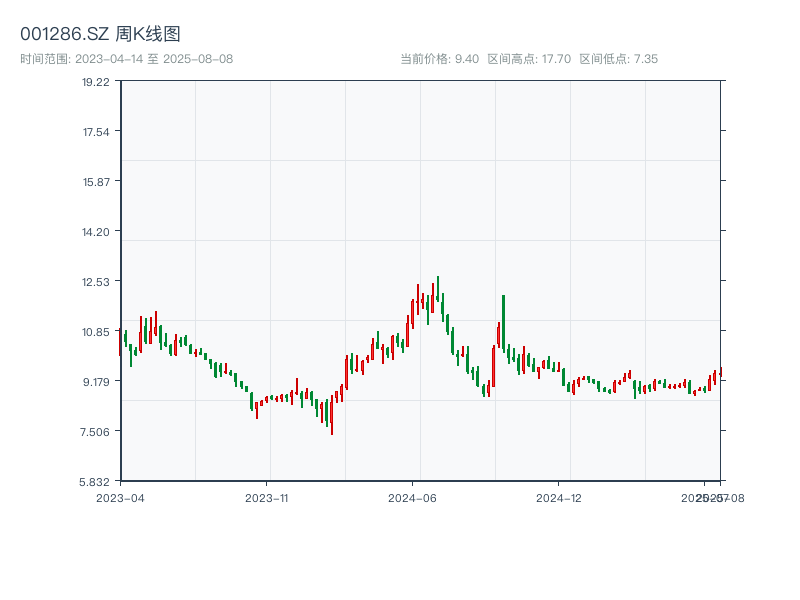This screenshot has width=800, height=600.
Task: Click the 区间低点 7.35 label
Action: 618,59
